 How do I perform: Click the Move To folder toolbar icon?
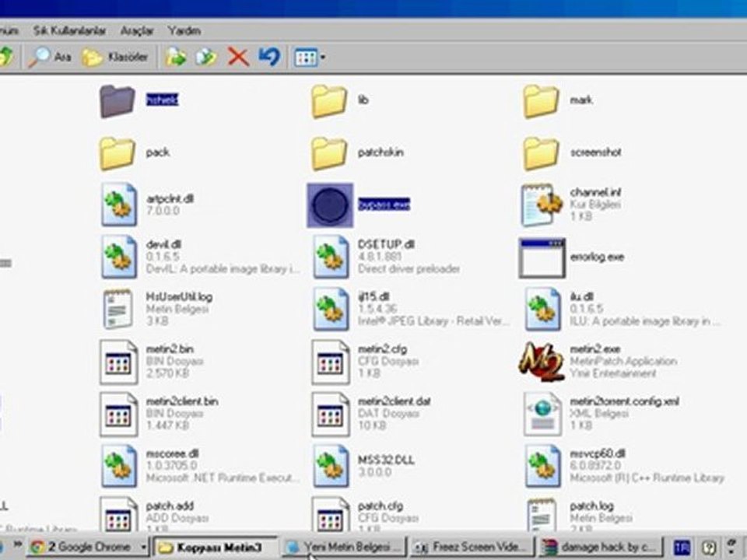(x=176, y=57)
